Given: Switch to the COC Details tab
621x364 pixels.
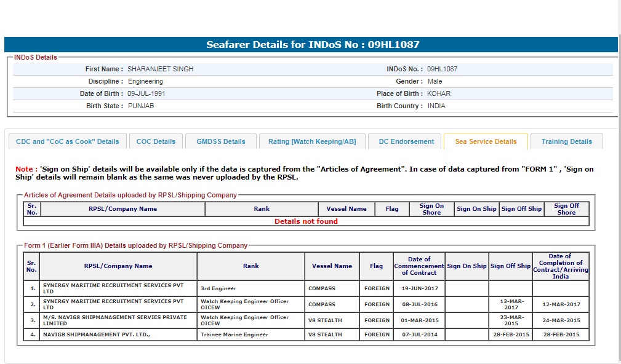Looking at the screenshot, I should (x=156, y=141).
